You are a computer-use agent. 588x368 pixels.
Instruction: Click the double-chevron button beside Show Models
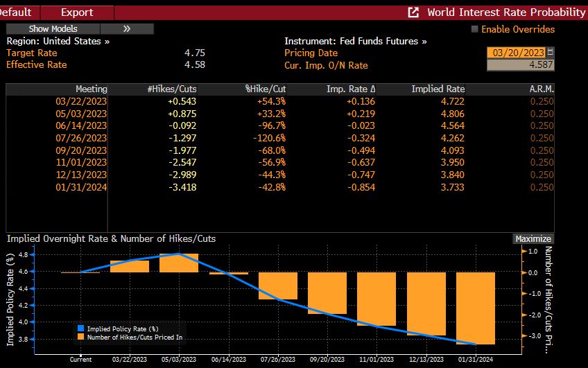click(x=127, y=29)
